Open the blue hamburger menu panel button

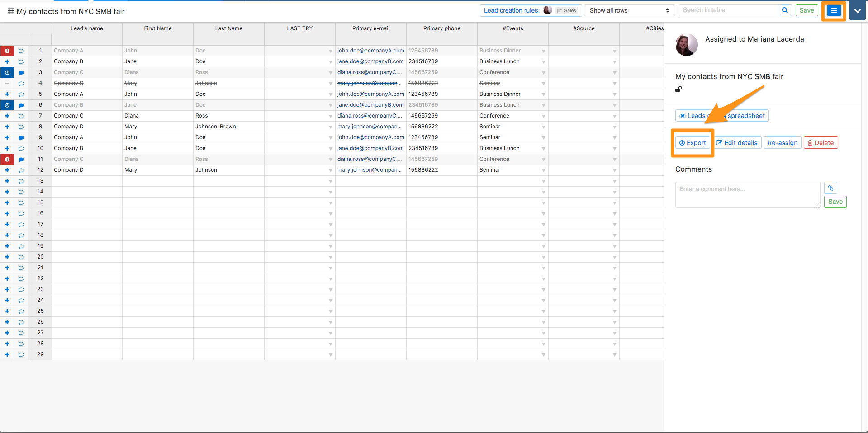pyautogui.click(x=834, y=11)
